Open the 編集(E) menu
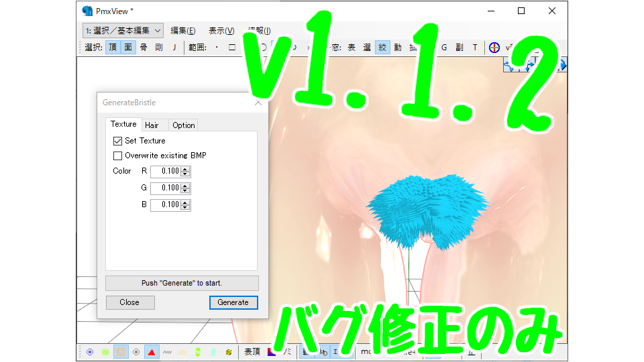644x362 pixels. 182,31
